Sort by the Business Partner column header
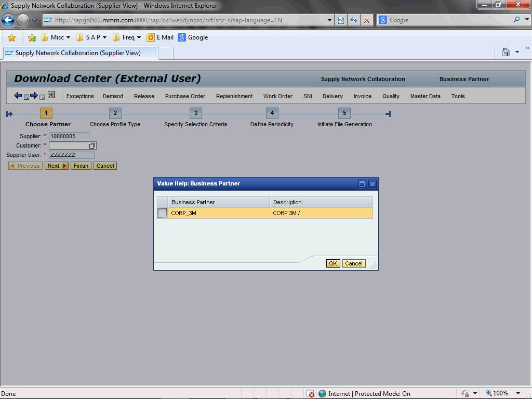This screenshot has height=399, width=532. pos(219,202)
